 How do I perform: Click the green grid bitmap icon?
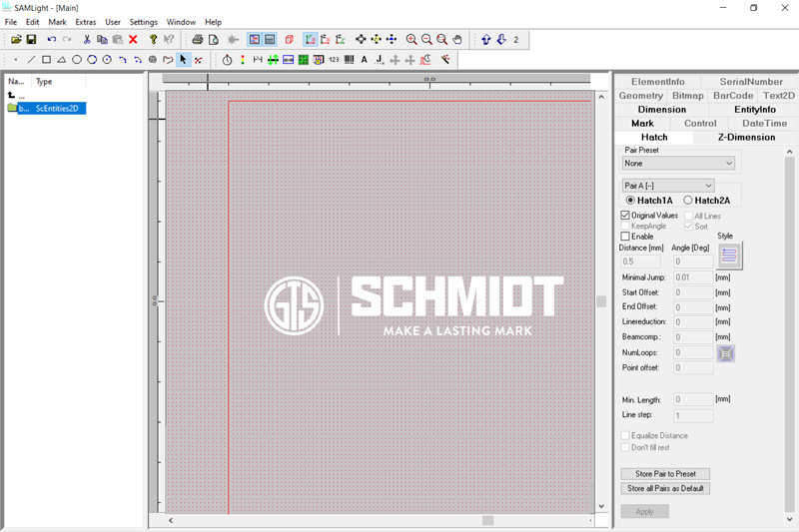(304, 60)
